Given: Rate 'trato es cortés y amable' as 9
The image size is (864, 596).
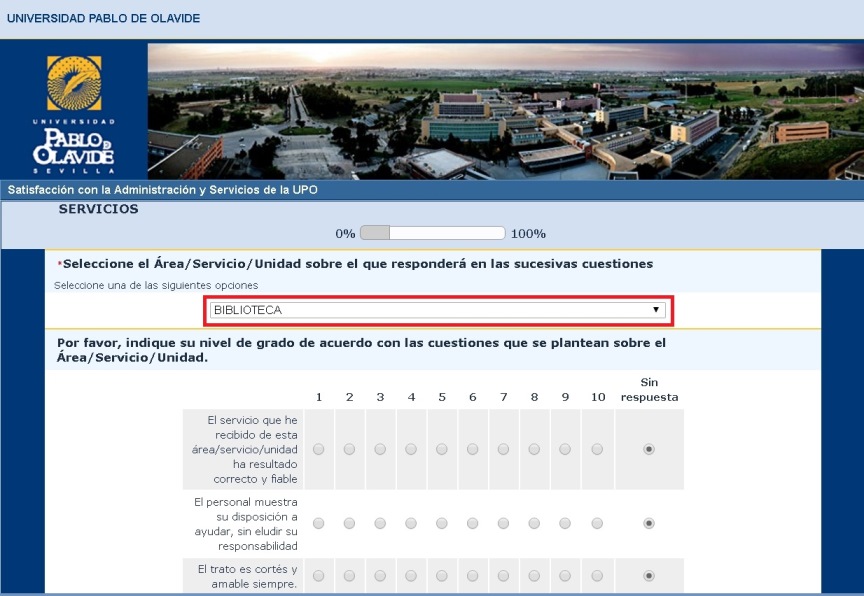Looking at the screenshot, I should pos(565,576).
